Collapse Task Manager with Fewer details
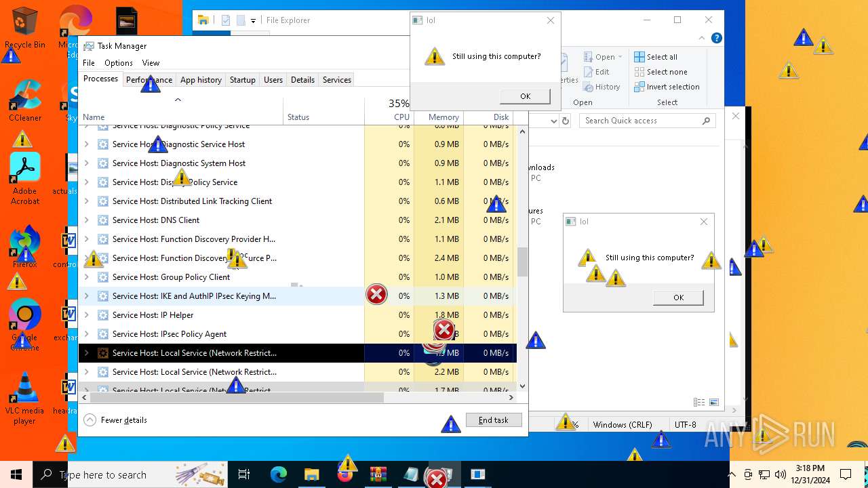This screenshot has width=868, height=488. tap(115, 420)
